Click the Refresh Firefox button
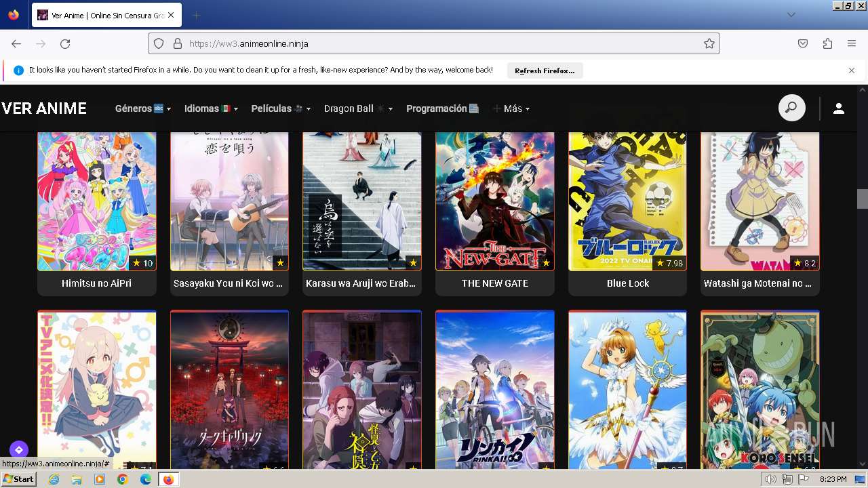 (545, 70)
